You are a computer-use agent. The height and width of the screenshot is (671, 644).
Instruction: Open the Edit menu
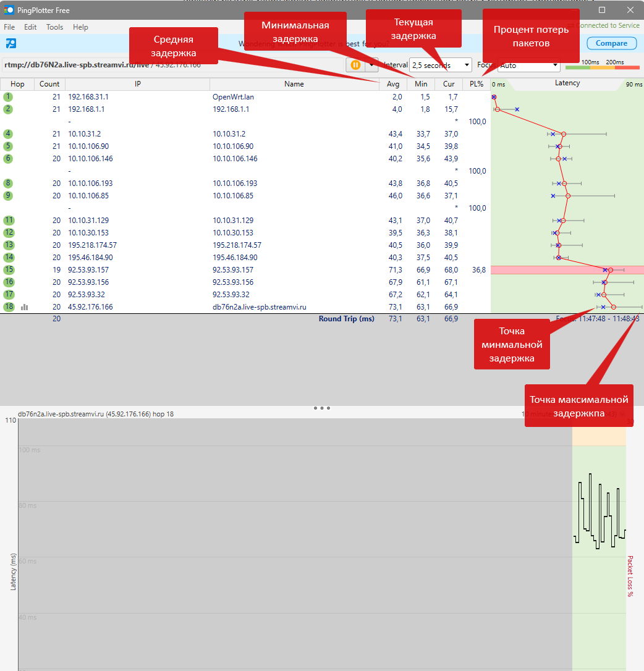click(30, 27)
